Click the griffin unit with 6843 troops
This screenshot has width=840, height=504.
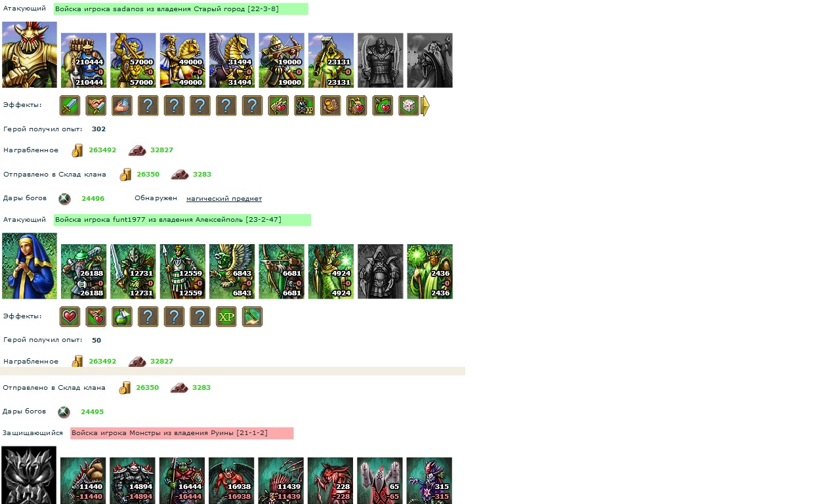pyautogui.click(x=232, y=272)
